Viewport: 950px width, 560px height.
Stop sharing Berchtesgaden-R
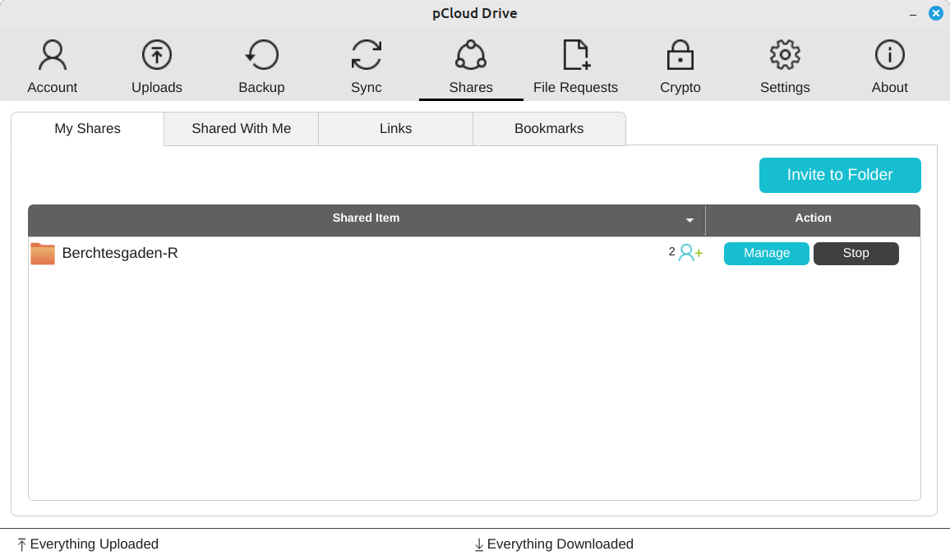tap(855, 253)
